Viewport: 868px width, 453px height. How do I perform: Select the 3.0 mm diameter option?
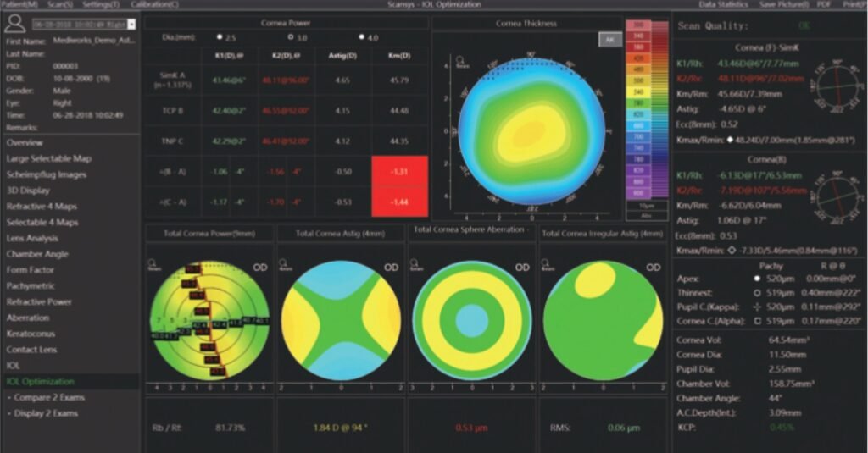point(290,38)
